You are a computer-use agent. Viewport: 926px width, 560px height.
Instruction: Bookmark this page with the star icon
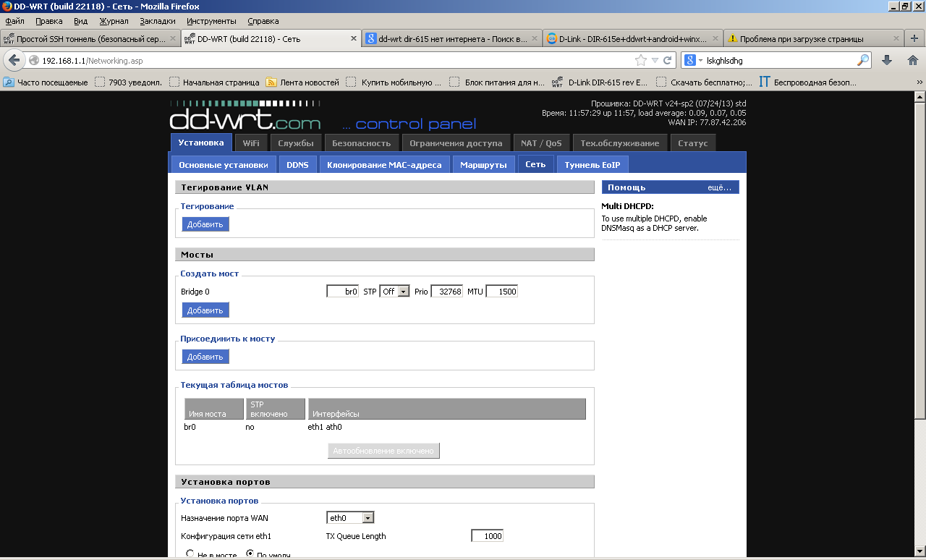coord(640,61)
